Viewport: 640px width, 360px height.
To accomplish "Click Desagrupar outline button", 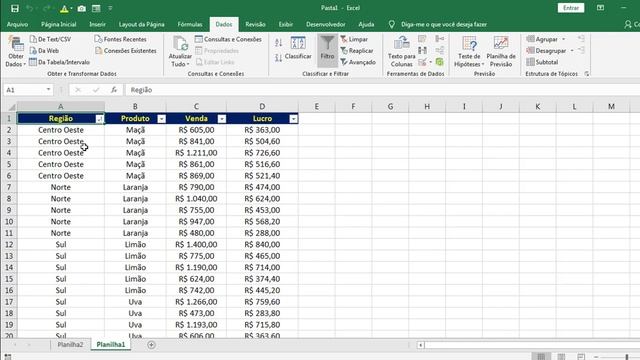I will (x=546, y=51).
